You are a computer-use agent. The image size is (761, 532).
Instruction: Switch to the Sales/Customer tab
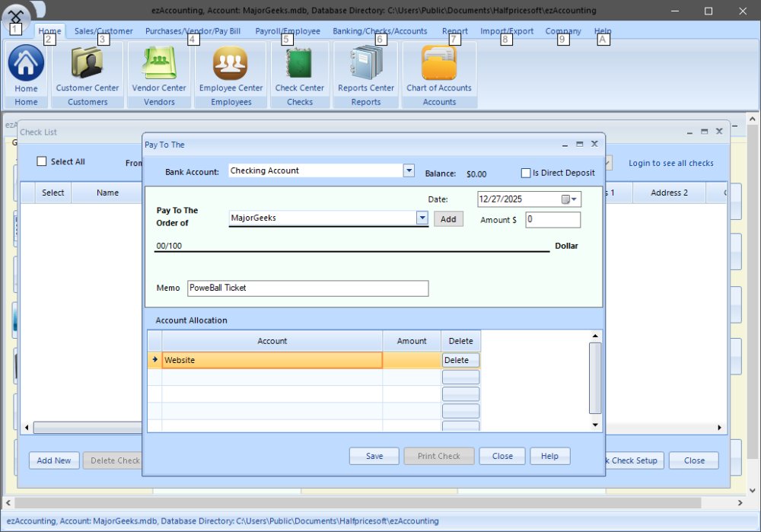(103, 31)
